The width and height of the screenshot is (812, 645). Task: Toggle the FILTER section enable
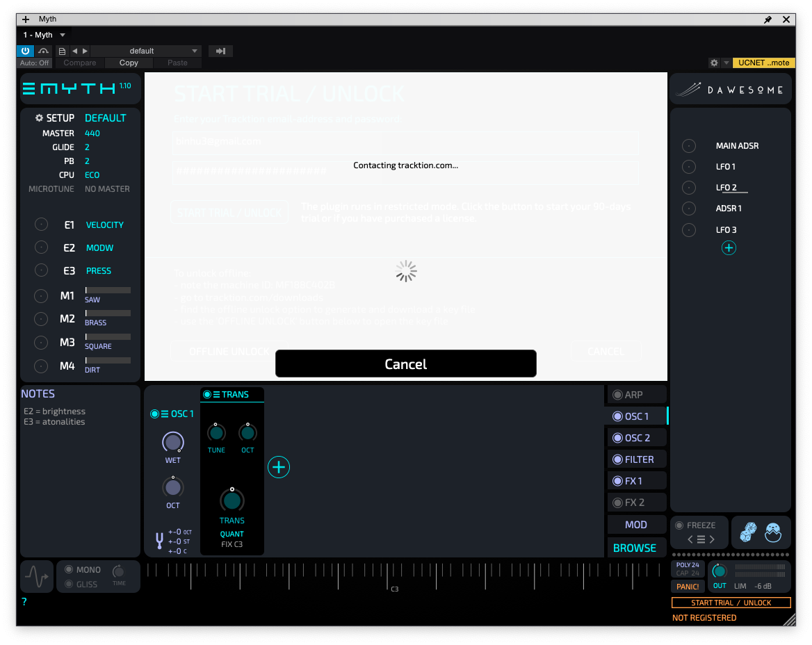point(617,459)
